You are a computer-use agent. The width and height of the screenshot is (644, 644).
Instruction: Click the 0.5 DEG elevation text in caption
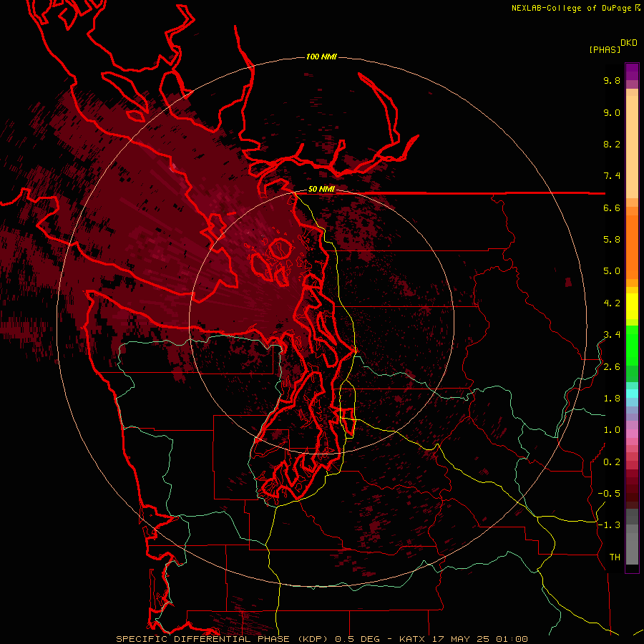pos(359,639)
